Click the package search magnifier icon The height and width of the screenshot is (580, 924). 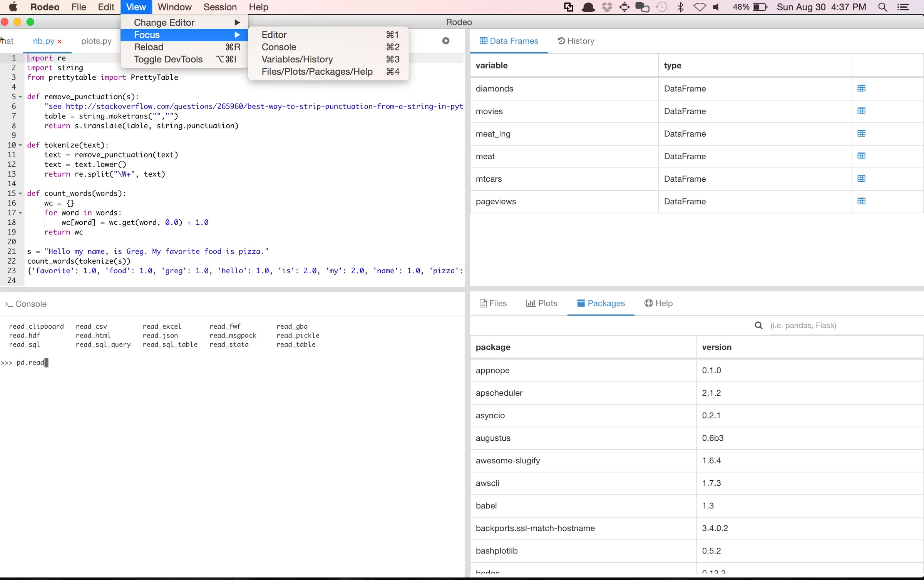point(758,325)
